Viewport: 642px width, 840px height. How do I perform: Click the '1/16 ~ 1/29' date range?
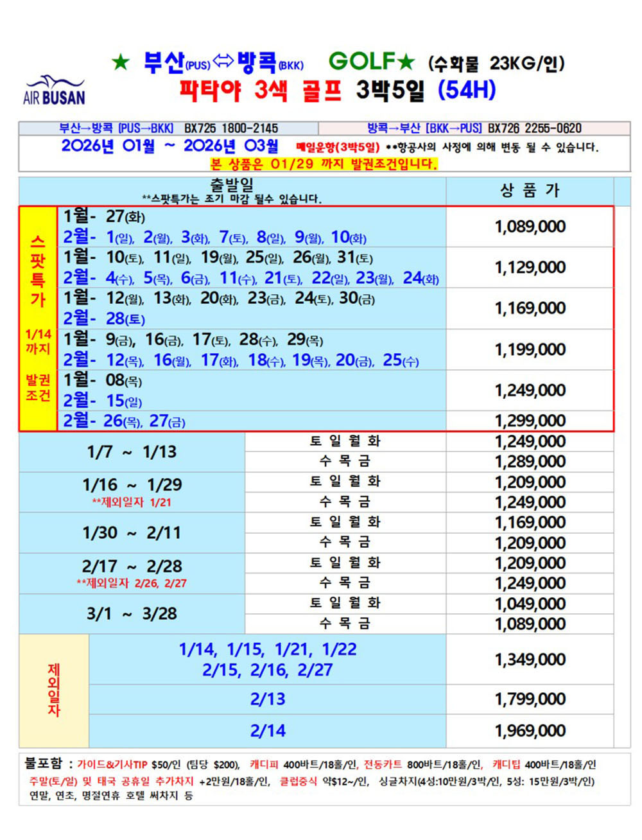click(132, 485)
